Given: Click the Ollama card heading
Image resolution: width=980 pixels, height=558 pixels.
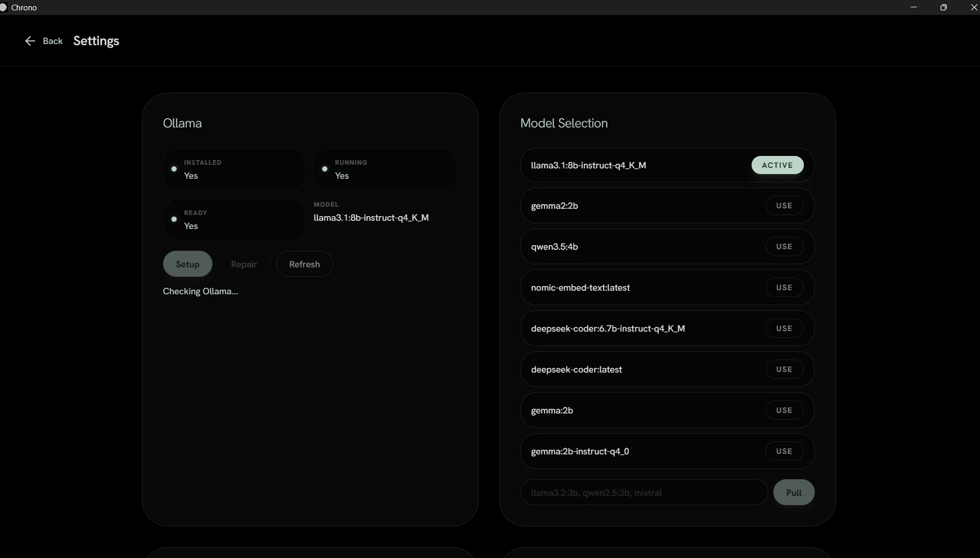Looking at the screenshot, I should [182, 123].
